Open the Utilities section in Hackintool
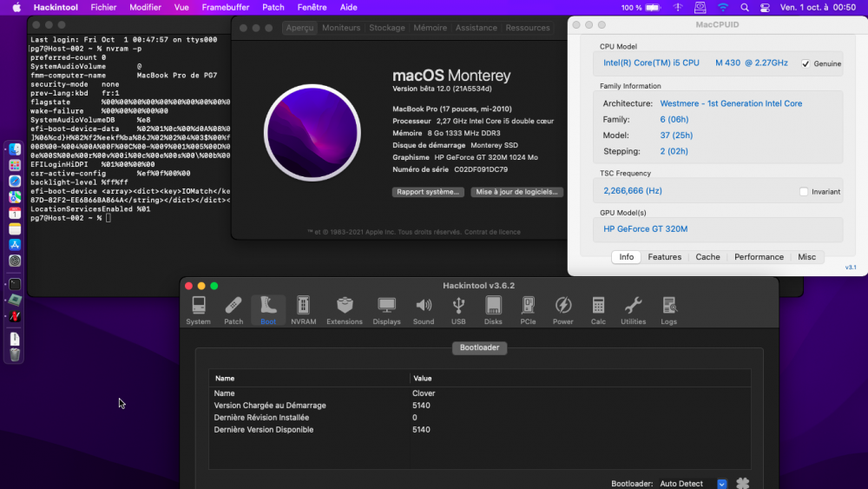 coord(634,310)
